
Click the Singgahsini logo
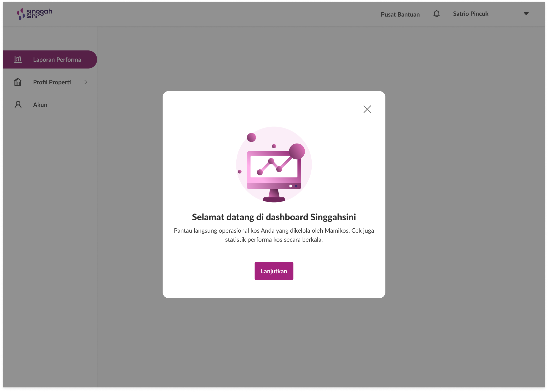point(35,14)
